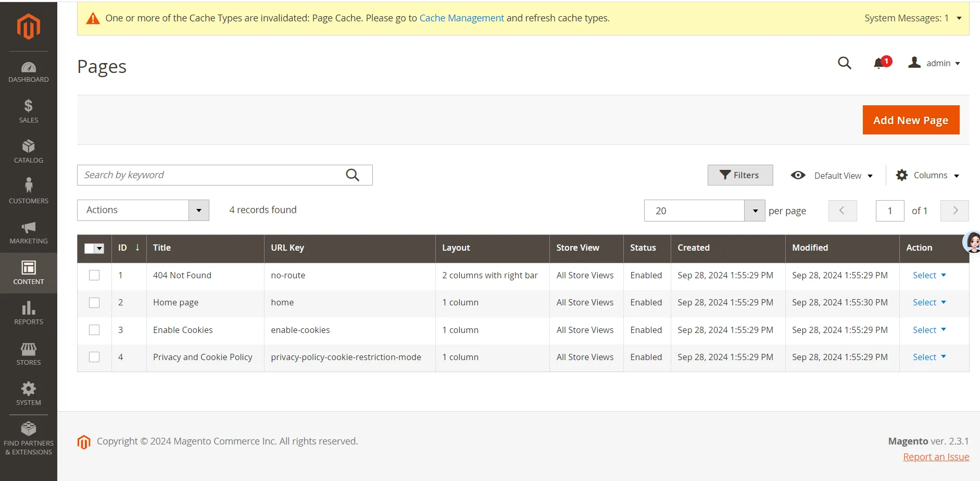Tick the Privacy and Cookie Policy checkbox
Screen dimensions: 980x481
click(94, 357)
